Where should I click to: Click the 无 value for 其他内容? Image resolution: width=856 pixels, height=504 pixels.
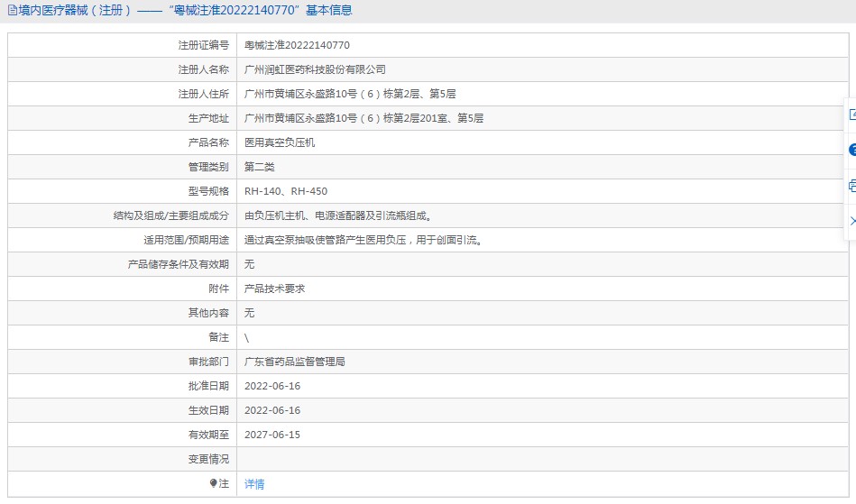250,313
